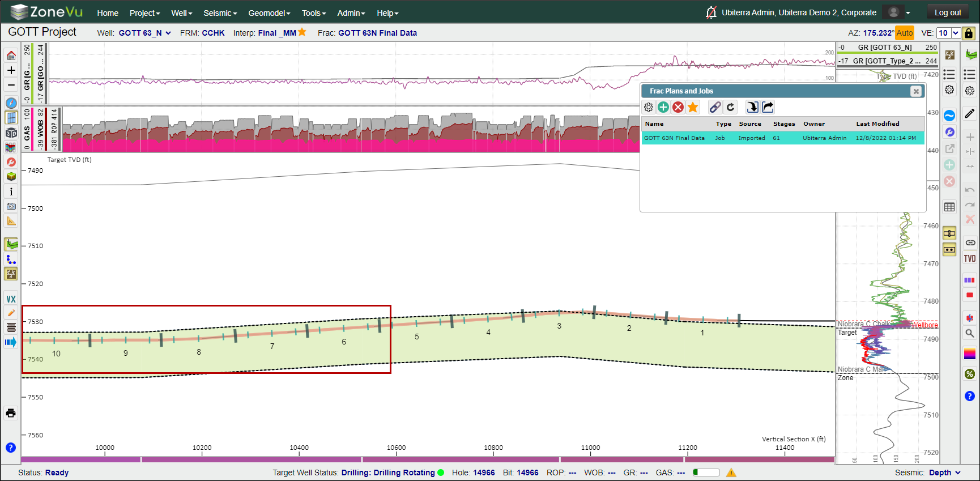Image resolution: width=980 pixels, height=481 pixels.
Task: Toggle the TVD mode button
Action: (x=970, y=258)
